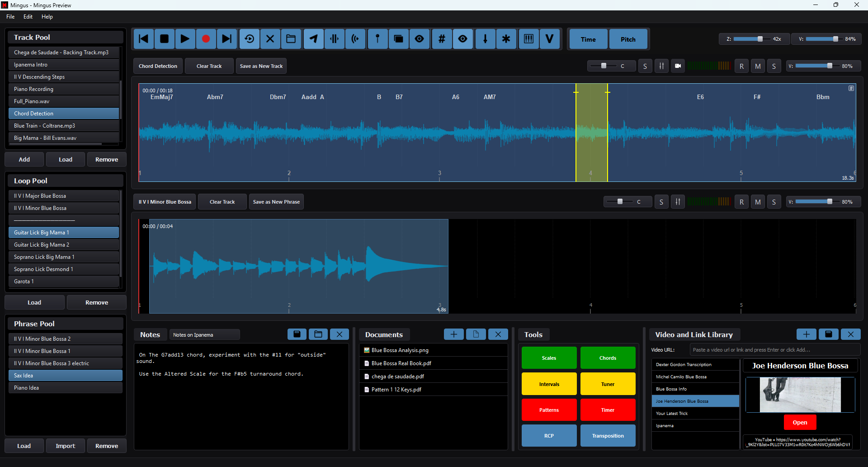This screenshot has height=467, width=868.
Task: Remove document with Documents X icon
Action: point(498,334)
